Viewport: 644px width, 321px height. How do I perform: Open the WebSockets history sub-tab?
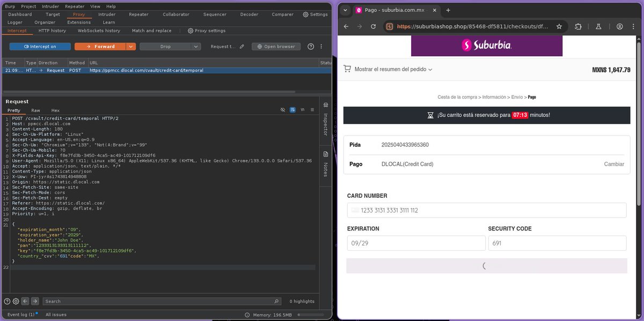pyautogui.click(x=99, y=31)
